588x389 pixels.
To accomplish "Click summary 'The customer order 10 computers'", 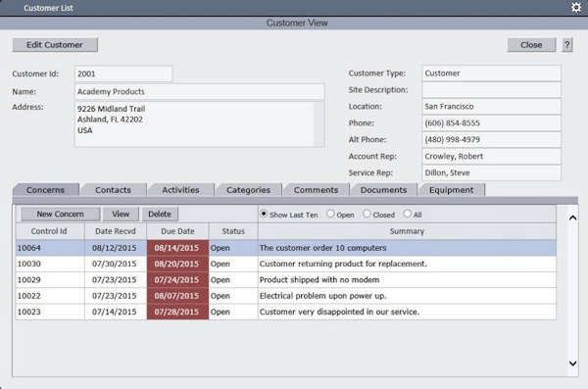I will pyautogui.click(x=322, y=248).
